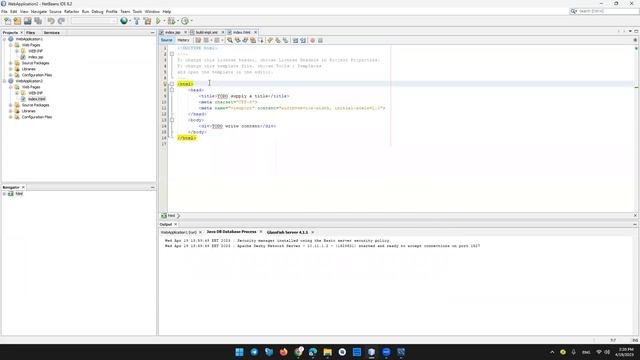The width and height of the screenshot is (640, 360).
Task: Expand Configuration Files under WebApplication2
Action: point(11,117)
